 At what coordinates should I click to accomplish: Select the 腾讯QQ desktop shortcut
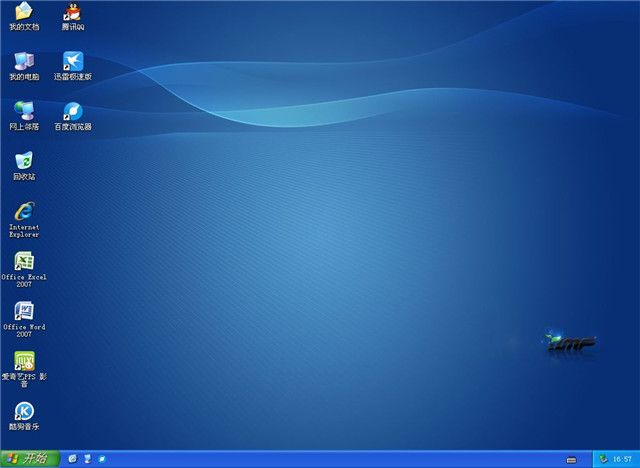[x=73, y=12]
